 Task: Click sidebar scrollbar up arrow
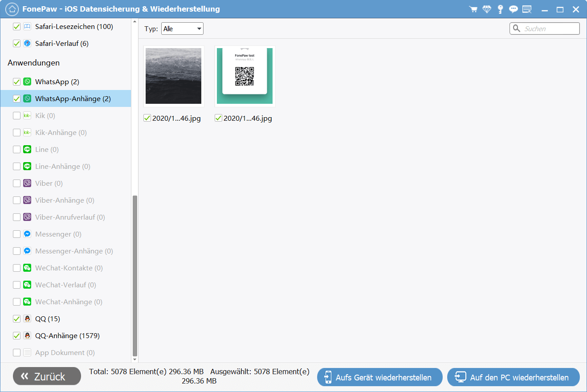pos(135,22)
